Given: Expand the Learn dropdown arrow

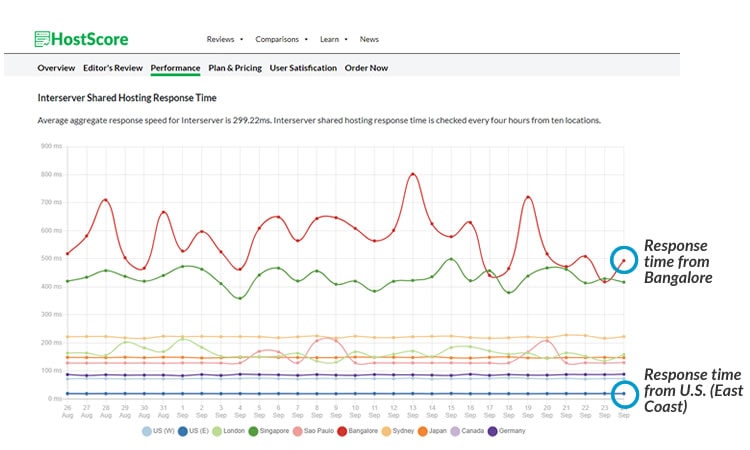Looking at the screenshot, I should pyautogui.click(x=346, y=39).
